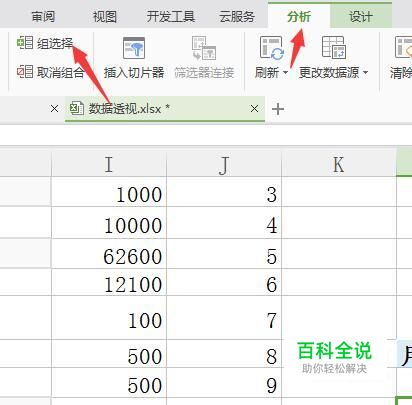Select the column J cell containing 8
Viewport: 412px width, 405px height.
click(x=224, y=354)
